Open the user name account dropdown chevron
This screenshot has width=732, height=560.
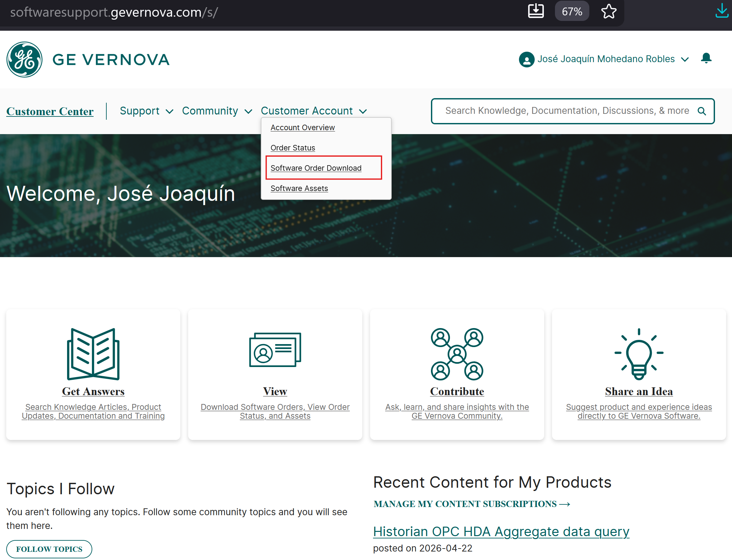tap(685, 59)
